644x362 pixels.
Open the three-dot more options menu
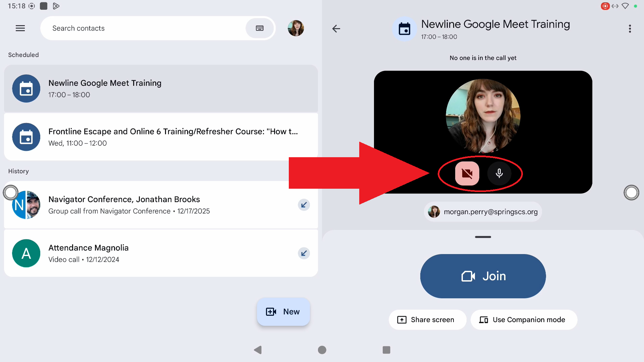tap(630, 29)
